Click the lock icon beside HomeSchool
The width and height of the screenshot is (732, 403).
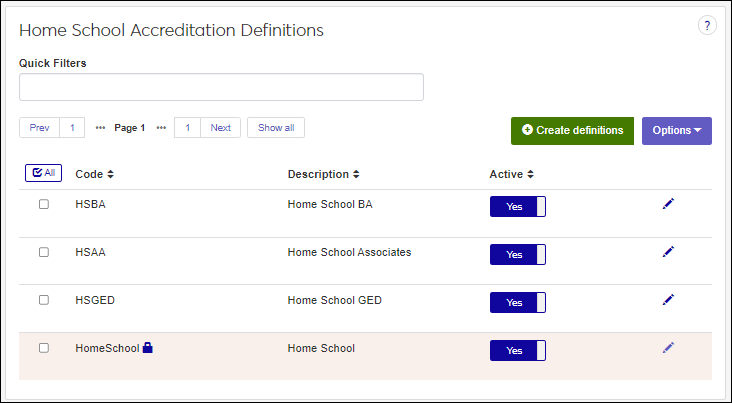(x=148, y=348)
